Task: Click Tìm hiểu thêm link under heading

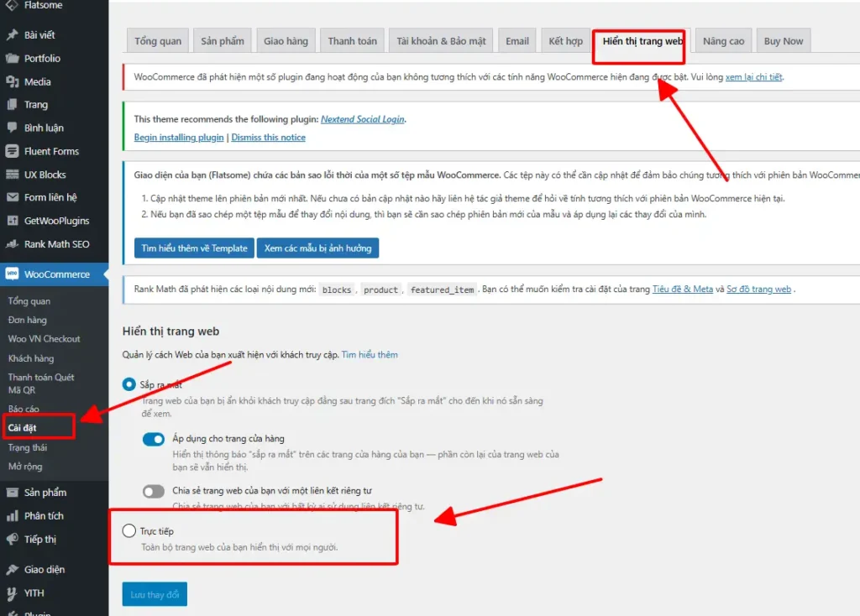Action: (370, 355)
